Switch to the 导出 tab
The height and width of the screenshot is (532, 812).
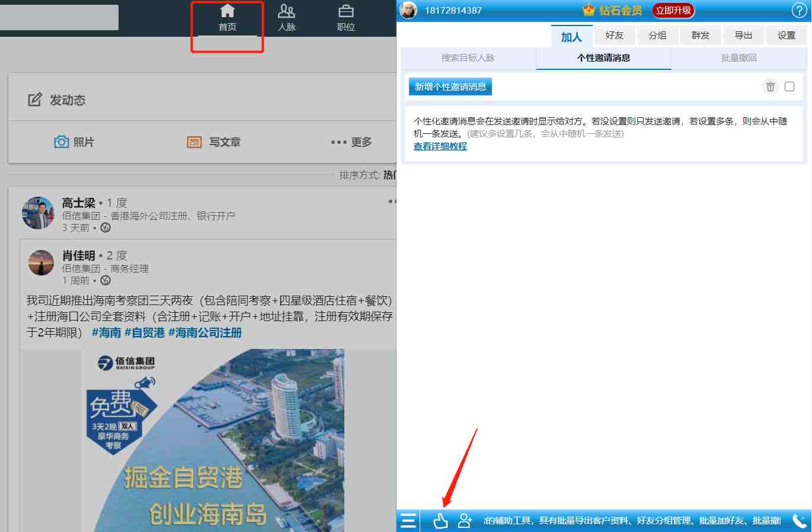coord(743,36)
